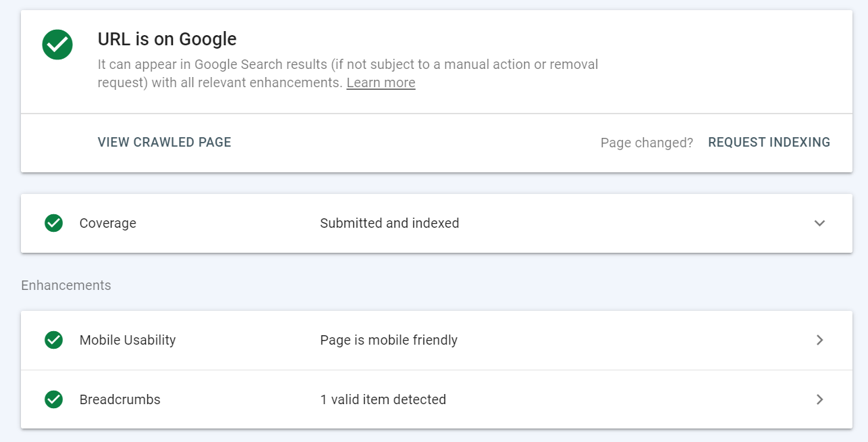Click the check icon on the mobile friendly row

coord(53,340)
